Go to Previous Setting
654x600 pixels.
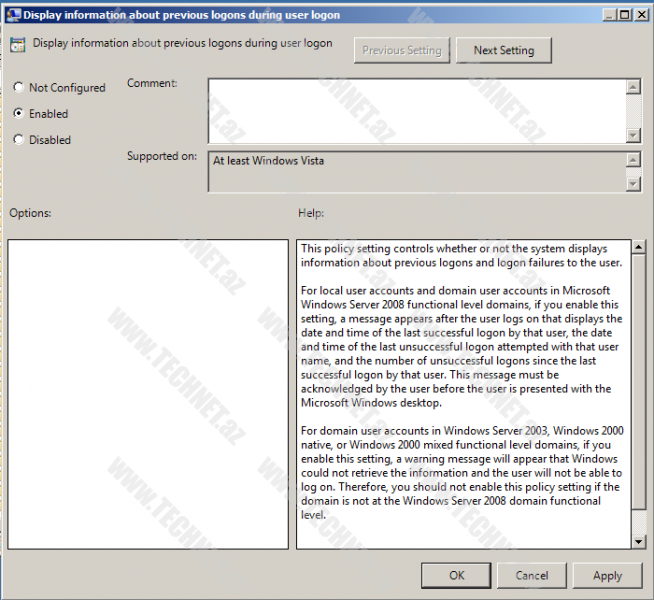pos(402,50)
